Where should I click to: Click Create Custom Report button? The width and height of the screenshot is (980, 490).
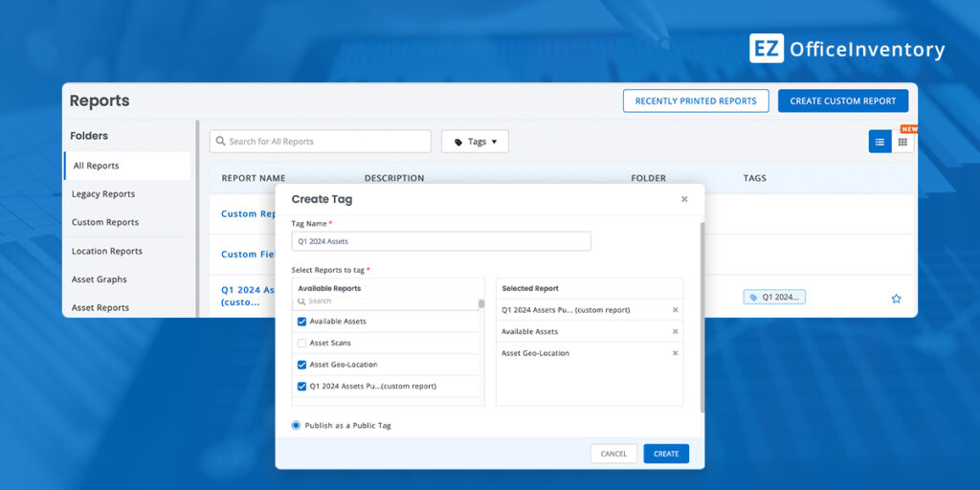(x=843, y=101)
